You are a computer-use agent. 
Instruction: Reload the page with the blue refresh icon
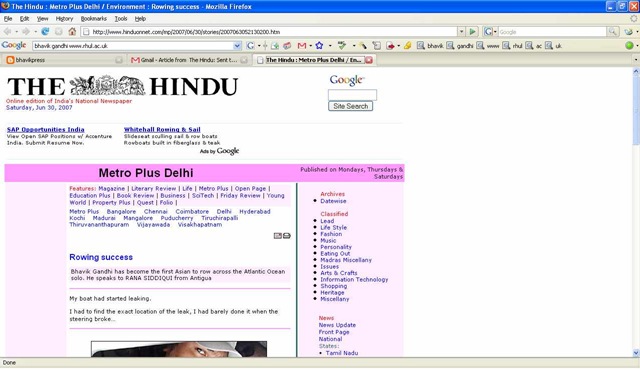point(45,31)
